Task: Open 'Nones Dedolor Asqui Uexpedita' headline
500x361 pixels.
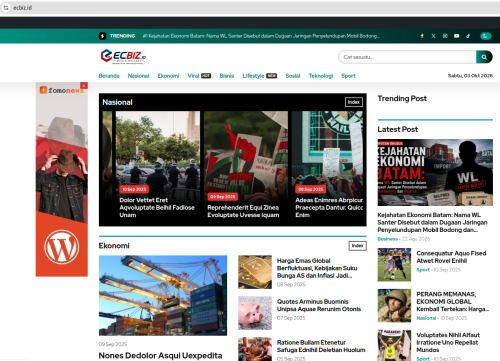Action: point(160,355)
